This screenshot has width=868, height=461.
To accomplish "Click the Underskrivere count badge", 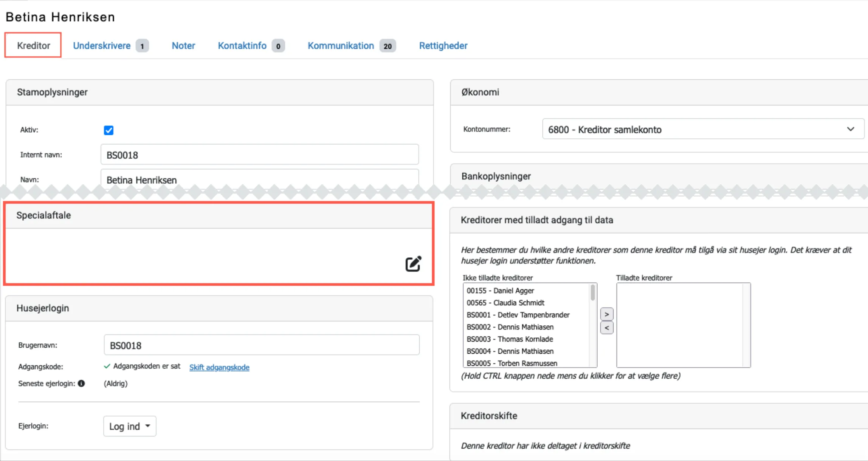I will (x=142, y=46).
